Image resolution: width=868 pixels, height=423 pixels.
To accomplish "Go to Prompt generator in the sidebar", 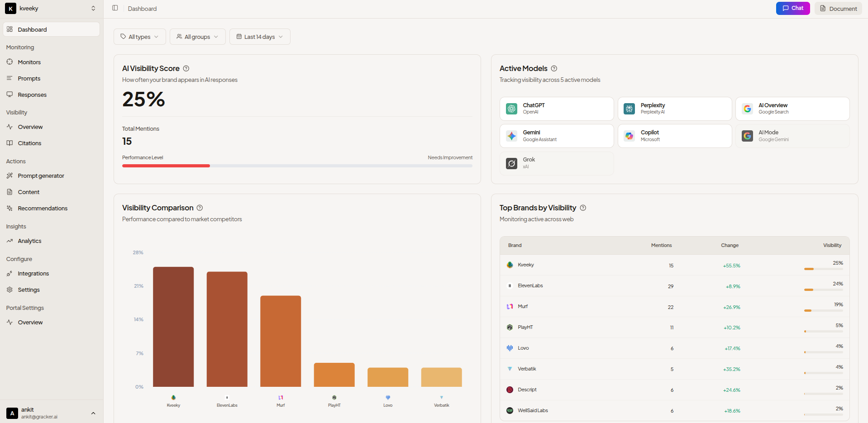I will click(41, 176).
